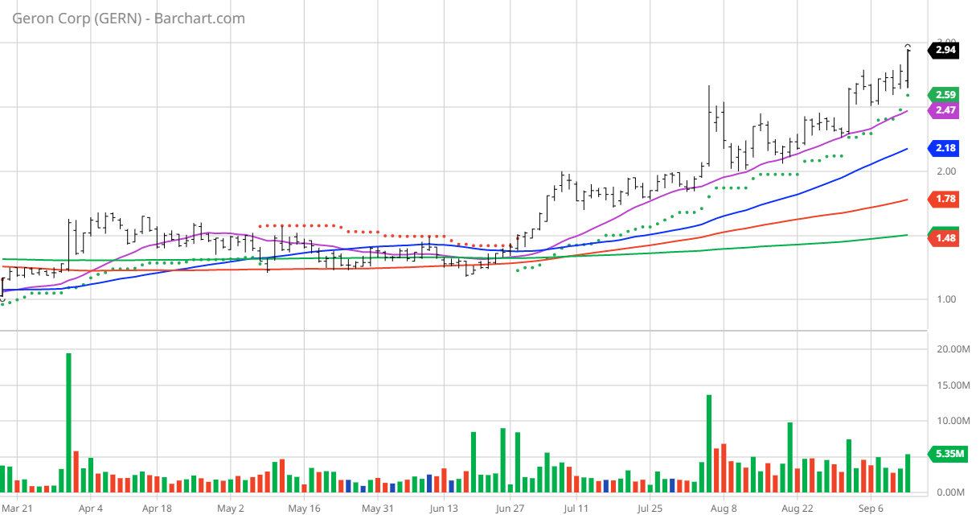Click the blue 2.18 moving average label

[x=944, y=148]
